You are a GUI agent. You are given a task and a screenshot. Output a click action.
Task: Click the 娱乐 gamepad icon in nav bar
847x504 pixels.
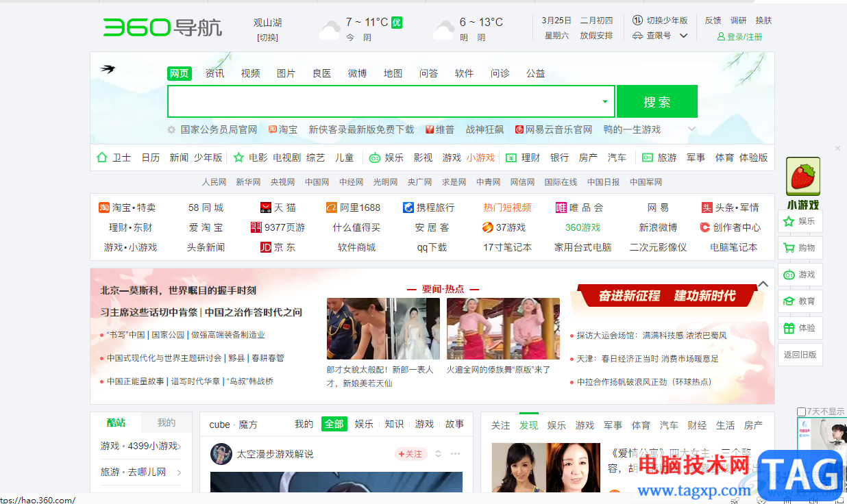[x=375, y=157]
